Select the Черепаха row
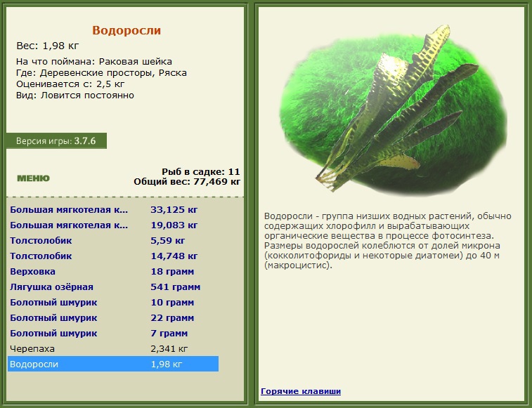The image size is (532, 408). coord(113,349)
